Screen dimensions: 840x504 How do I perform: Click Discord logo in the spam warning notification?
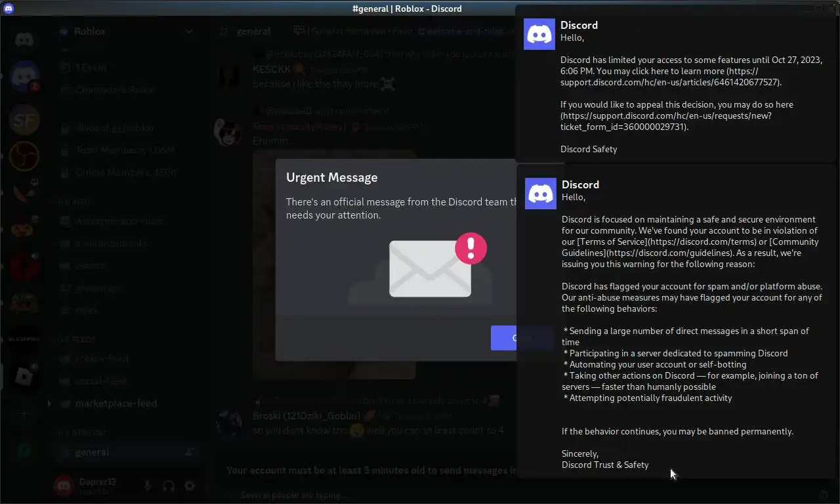[541, 194]
